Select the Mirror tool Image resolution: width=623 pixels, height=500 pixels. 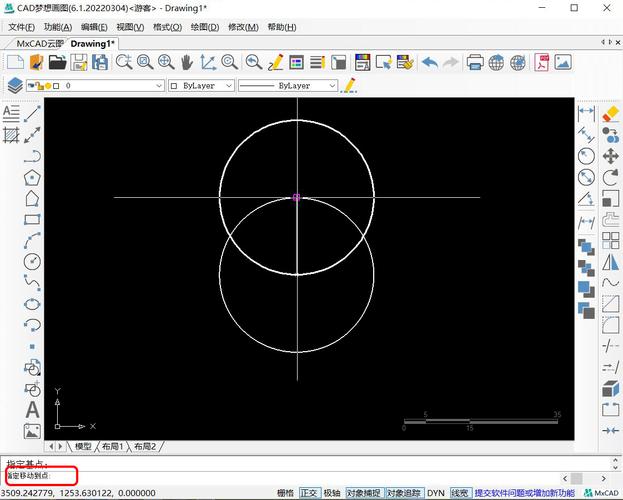click(x=611, y=262)
